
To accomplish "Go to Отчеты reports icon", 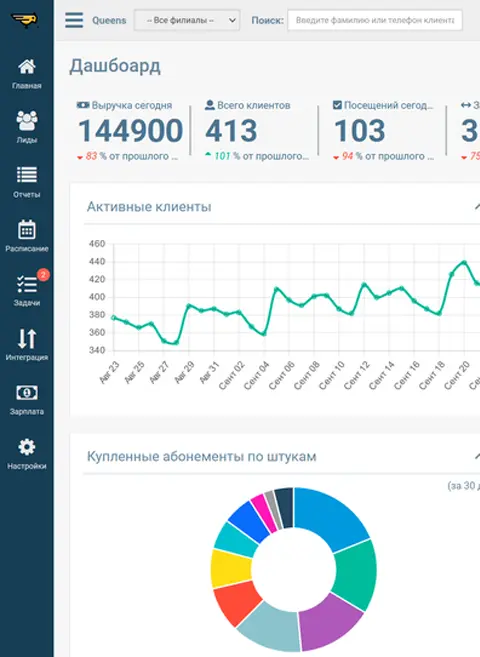I will coord(26,175).
